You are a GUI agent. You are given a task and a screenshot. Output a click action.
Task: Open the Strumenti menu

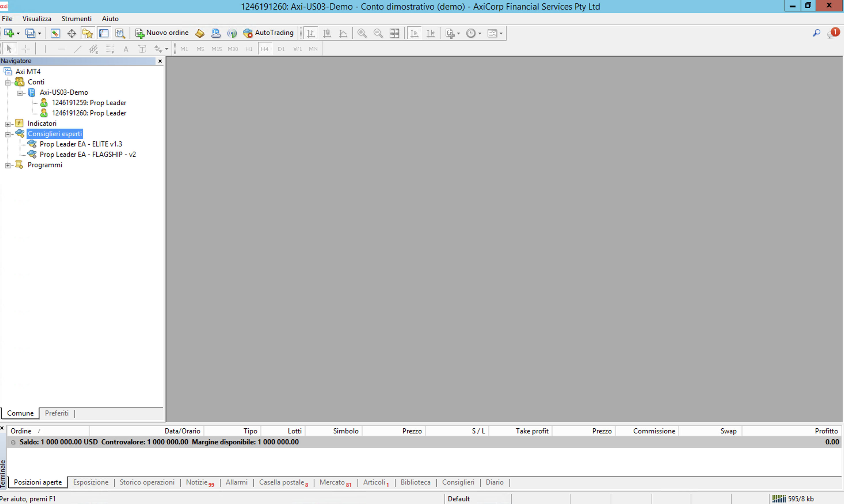click(76, 19)
